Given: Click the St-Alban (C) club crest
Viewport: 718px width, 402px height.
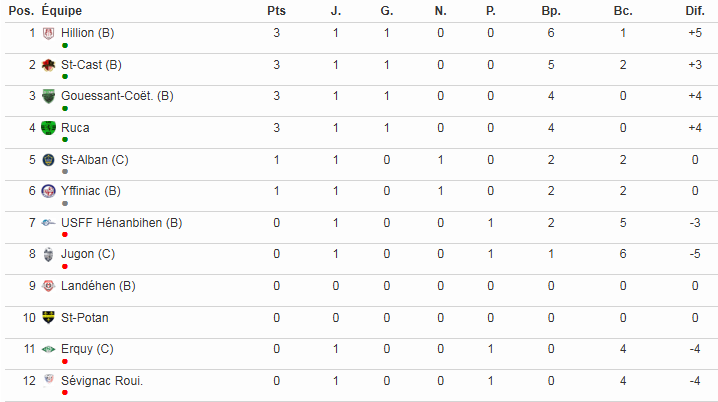Looking at the screenshot, I should pos(48,160).
